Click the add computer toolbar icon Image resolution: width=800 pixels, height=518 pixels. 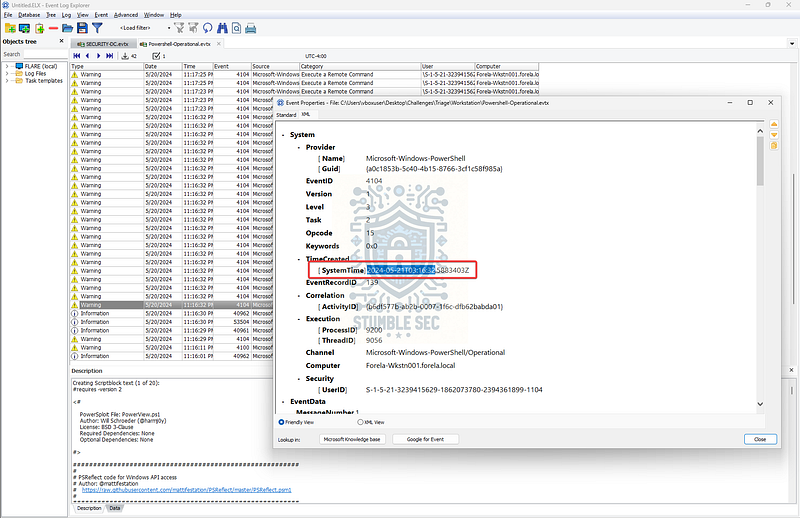[x=24, y=28]
